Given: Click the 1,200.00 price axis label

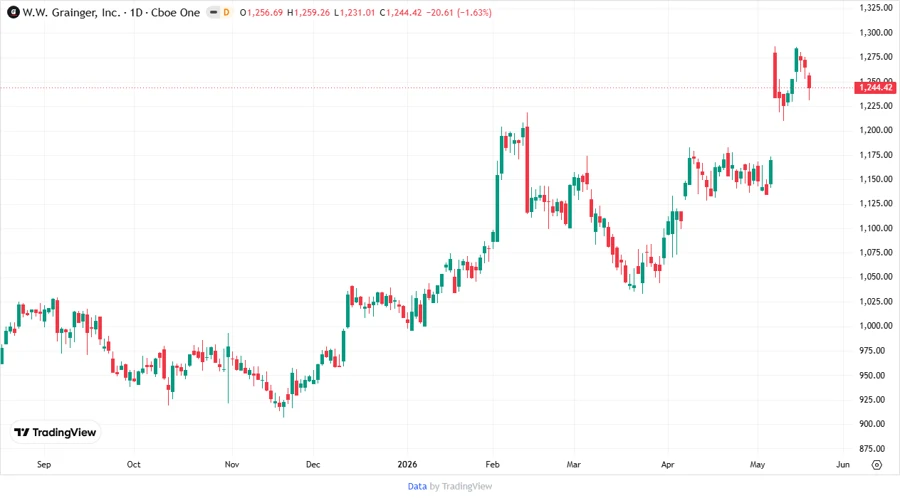Looking at the screenshot, I should (876, 130).
